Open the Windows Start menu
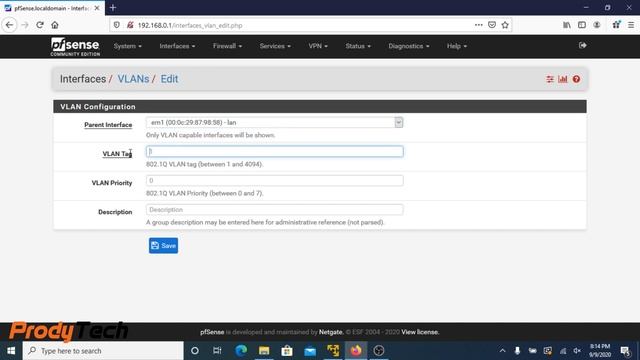The height and width of the screenshot is (360, 640). pyautogui.click(x=11, y=351)
